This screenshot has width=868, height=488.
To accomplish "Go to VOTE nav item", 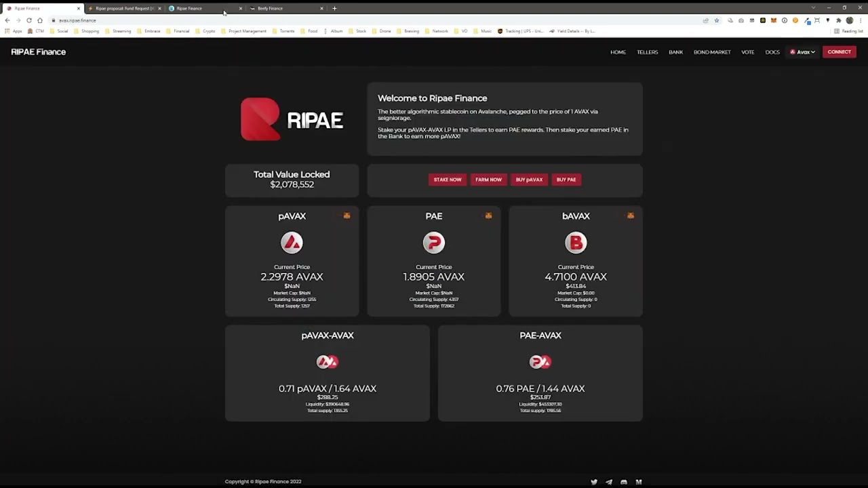I will click(x=747, y=52).
